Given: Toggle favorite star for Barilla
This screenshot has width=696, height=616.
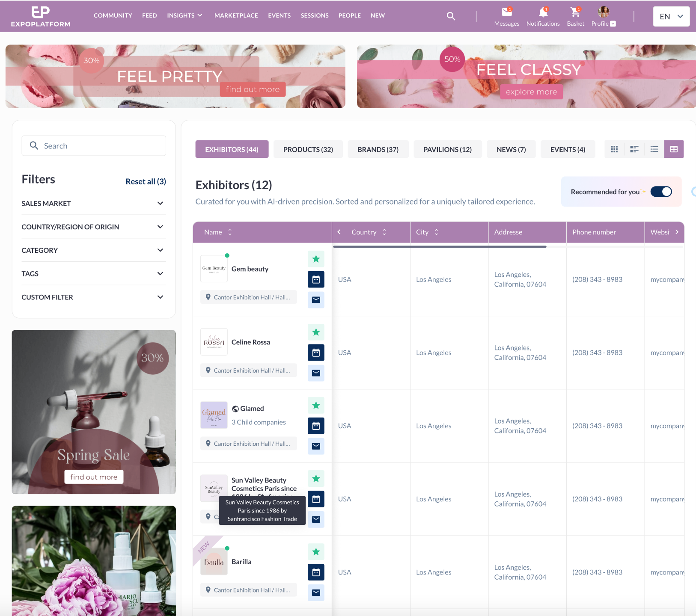Looking at the screenshot, I should pos(316,551).
